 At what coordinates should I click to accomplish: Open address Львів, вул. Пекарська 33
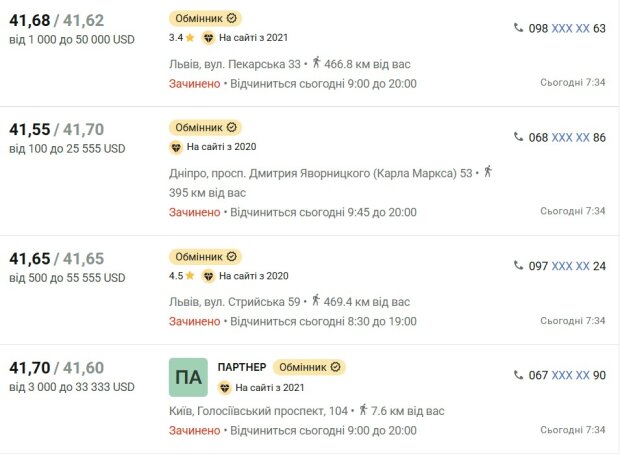pyautogui.click(x=235, y=64)
